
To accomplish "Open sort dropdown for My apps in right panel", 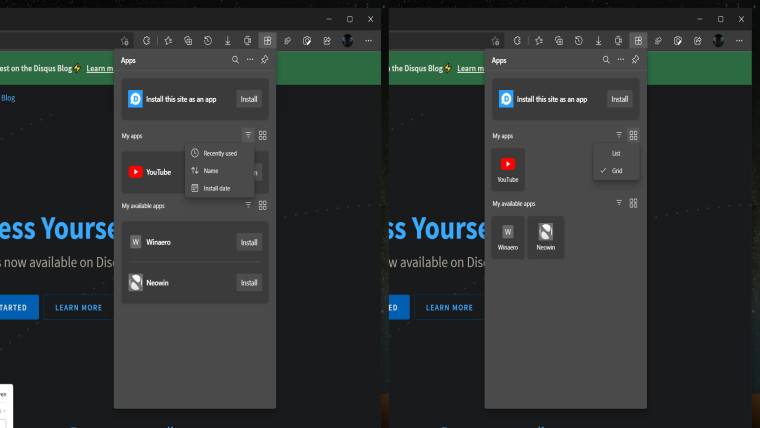I will [619, 135].
